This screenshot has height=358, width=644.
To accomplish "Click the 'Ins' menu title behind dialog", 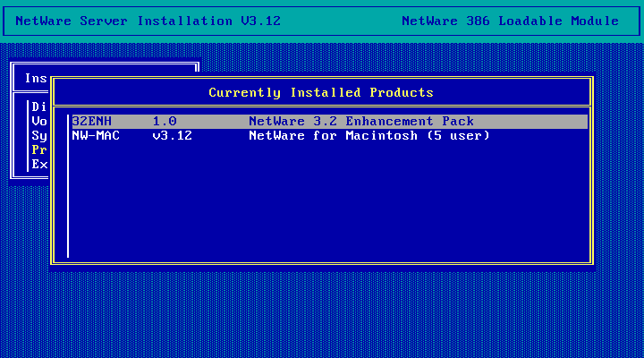I will 36,78.
